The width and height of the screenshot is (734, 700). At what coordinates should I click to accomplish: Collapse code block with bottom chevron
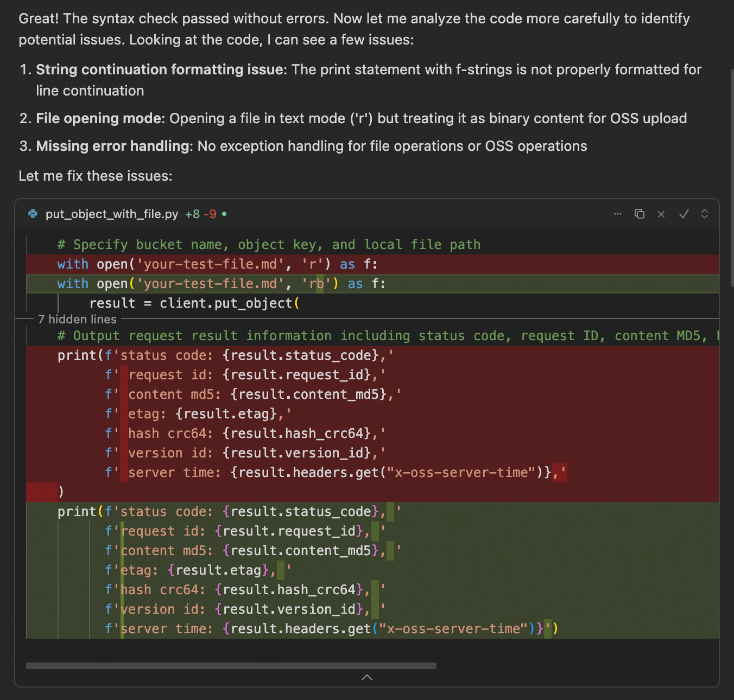point(367,677)
